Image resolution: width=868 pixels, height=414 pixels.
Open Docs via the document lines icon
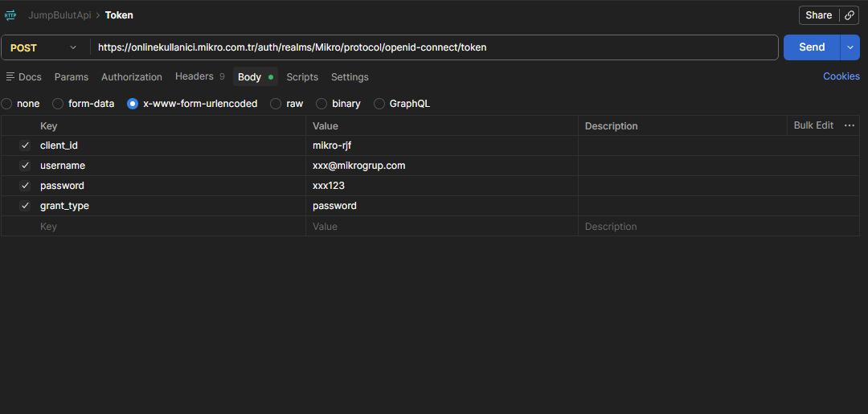pyautogui.click(x=10, y=76)
